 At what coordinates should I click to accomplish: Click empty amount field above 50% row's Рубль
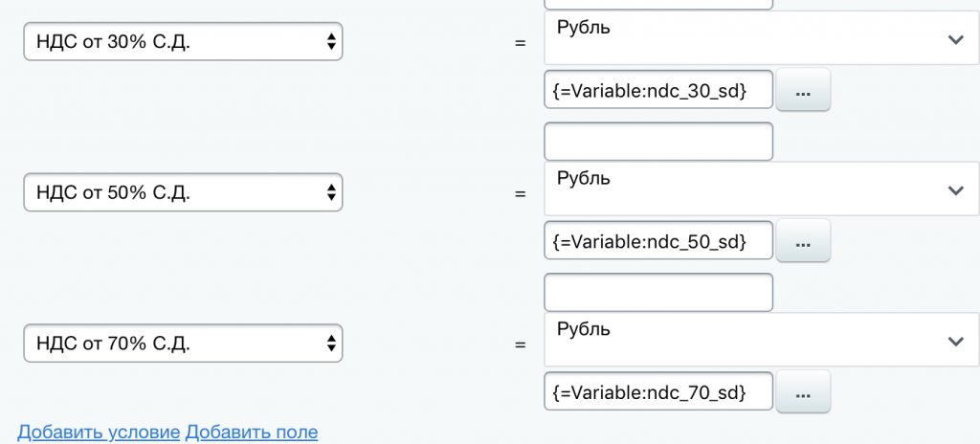(x=657, y=142)
